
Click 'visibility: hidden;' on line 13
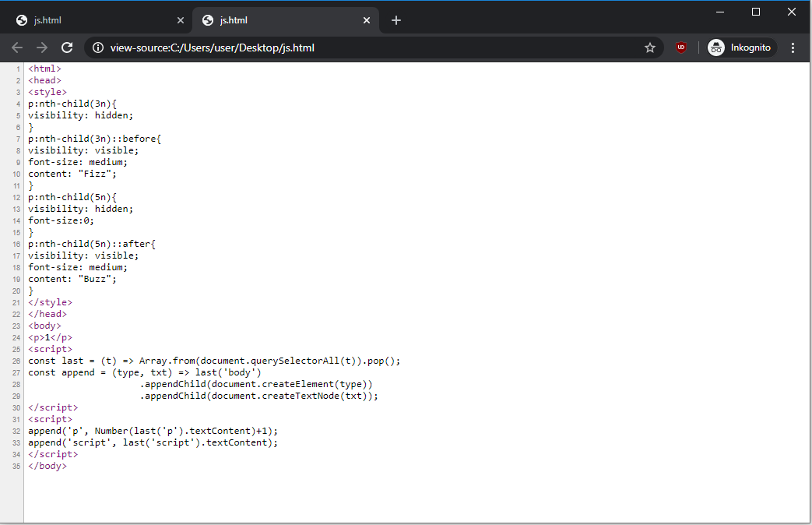click(x=81, y=208)
